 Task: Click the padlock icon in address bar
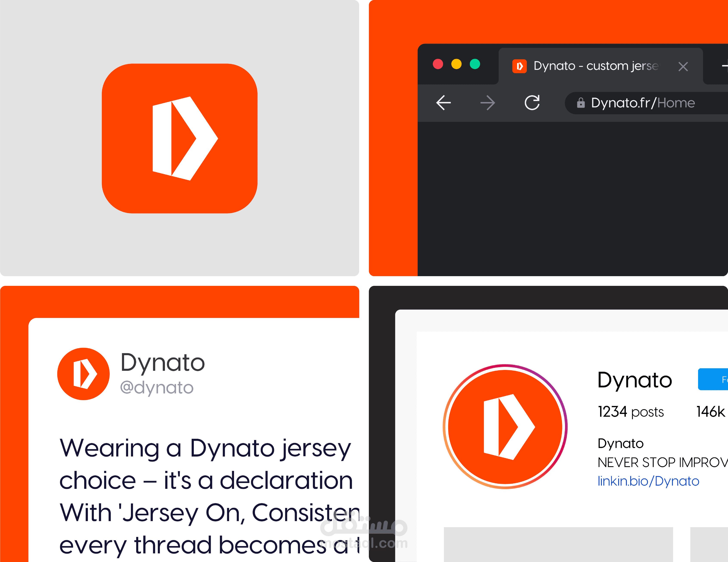point(581,103)
